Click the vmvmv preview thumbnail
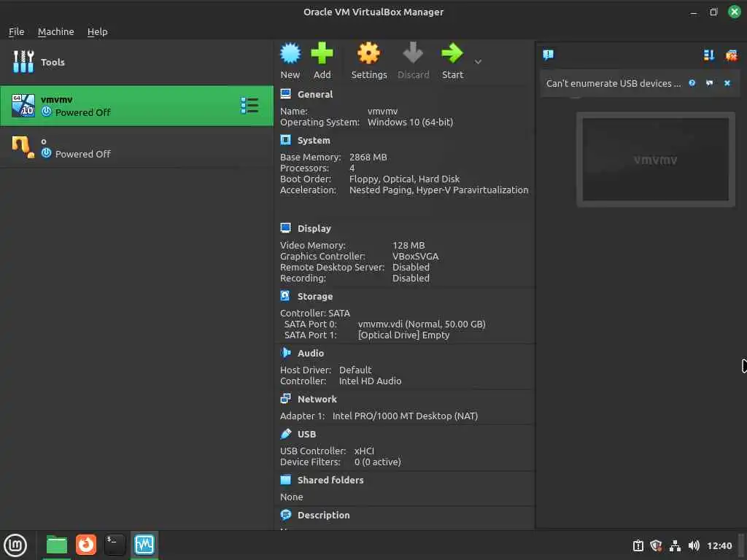Image resolution: width=747 pixels, height=560 pixels. coord(656,160)
